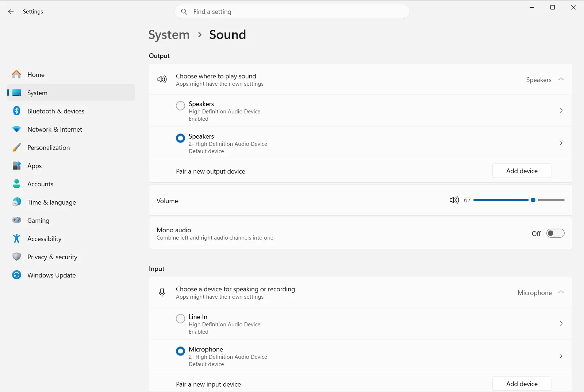The height and width of the screenshot is (392, 584).
Task: Click Add device for output pairing
Action: click(522, 171)
